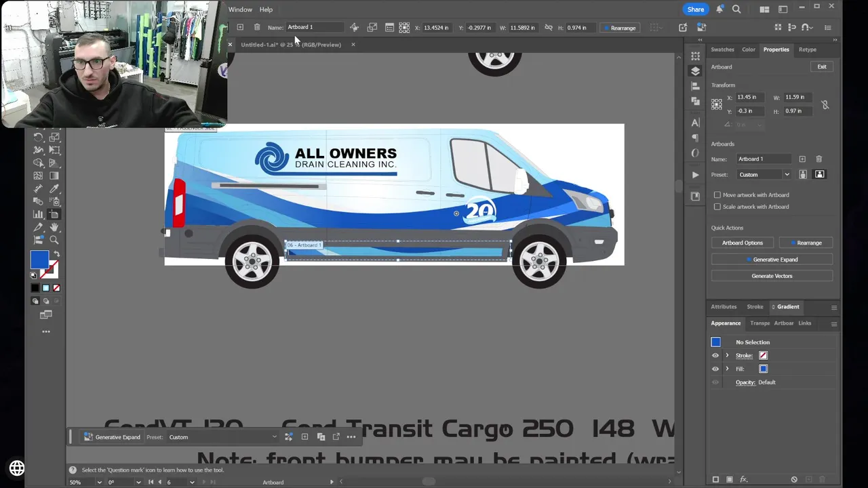868x488 pixels.
Task: Open the Artboards panel dock icon
Action: click(695, 196)
